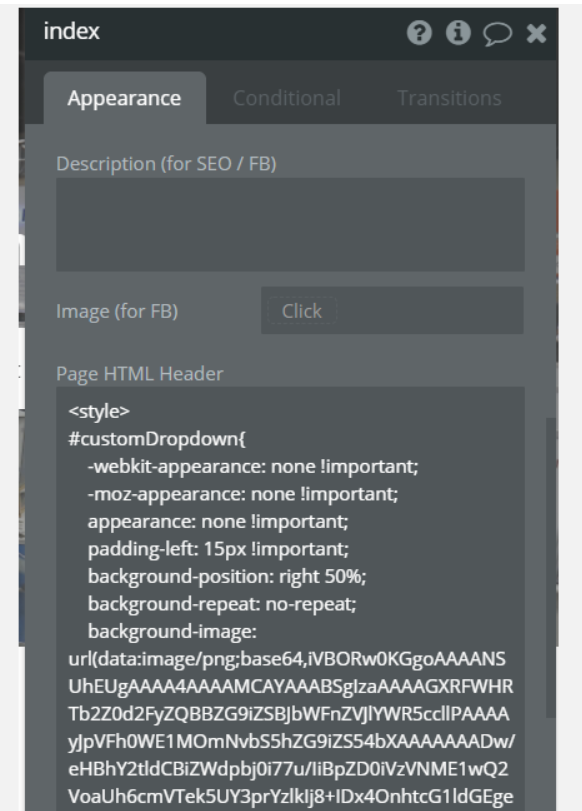The height and width of the screenshot is (811, 582).
Task: Click the -webkit-appearance declaration line
Action: tap(253, 467)
